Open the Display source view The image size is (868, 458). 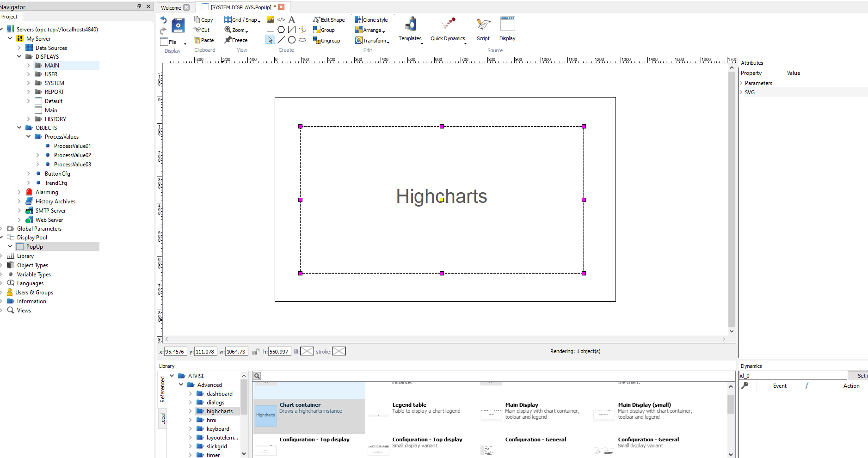(507, 29)
